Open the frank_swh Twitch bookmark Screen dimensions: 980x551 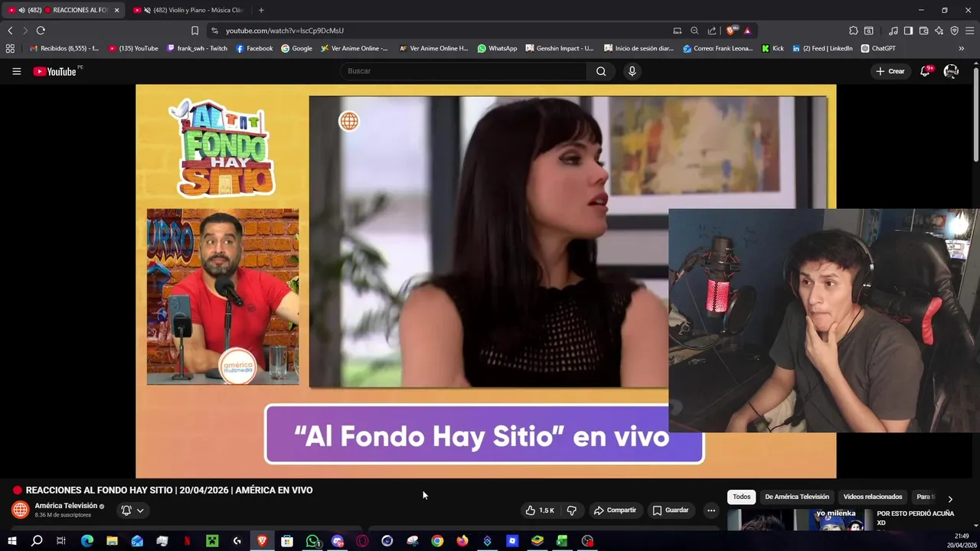198,48
